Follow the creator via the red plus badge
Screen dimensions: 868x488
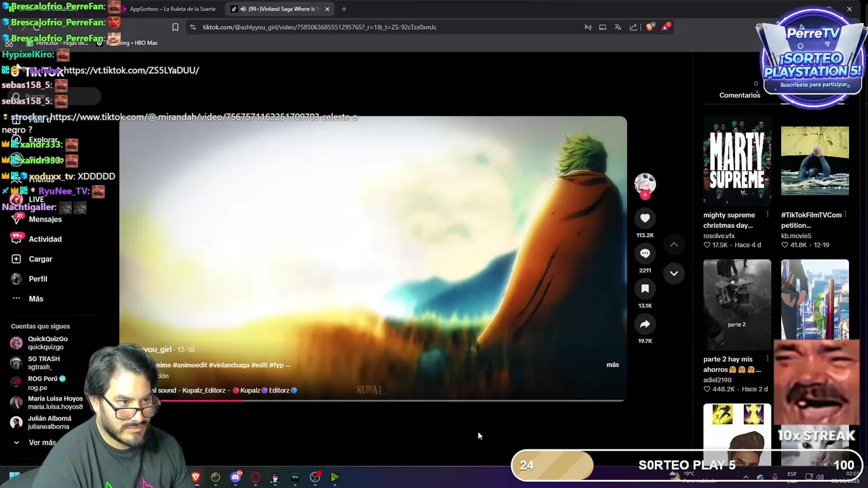click(x=645, y=195)
